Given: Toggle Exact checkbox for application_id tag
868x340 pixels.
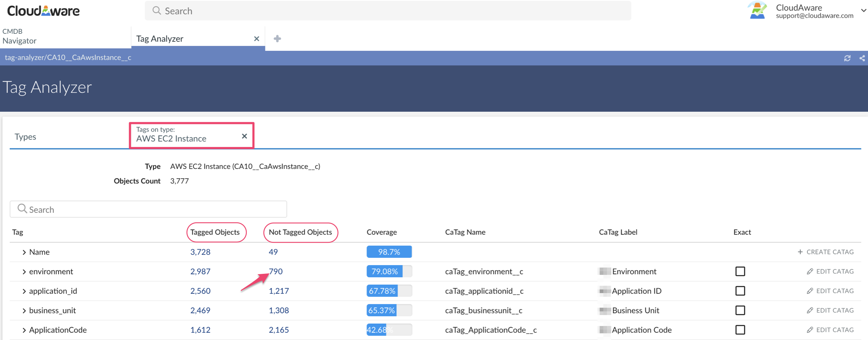Looking at the screenshot, I should tap(740, 291).
